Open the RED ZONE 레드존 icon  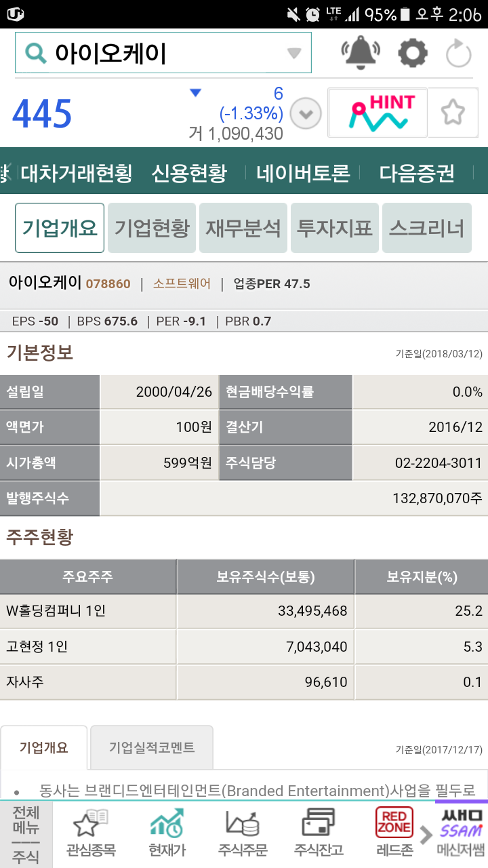394,833
